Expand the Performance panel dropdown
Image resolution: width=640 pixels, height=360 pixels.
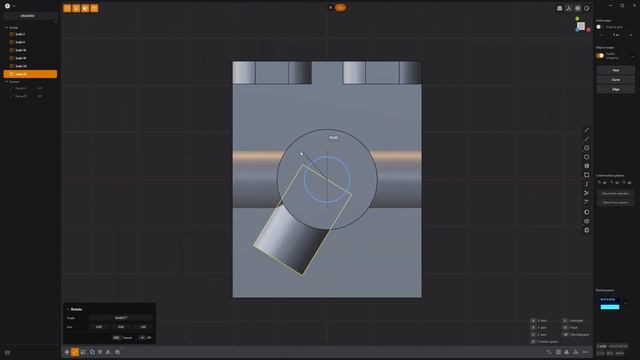point(626,303)
